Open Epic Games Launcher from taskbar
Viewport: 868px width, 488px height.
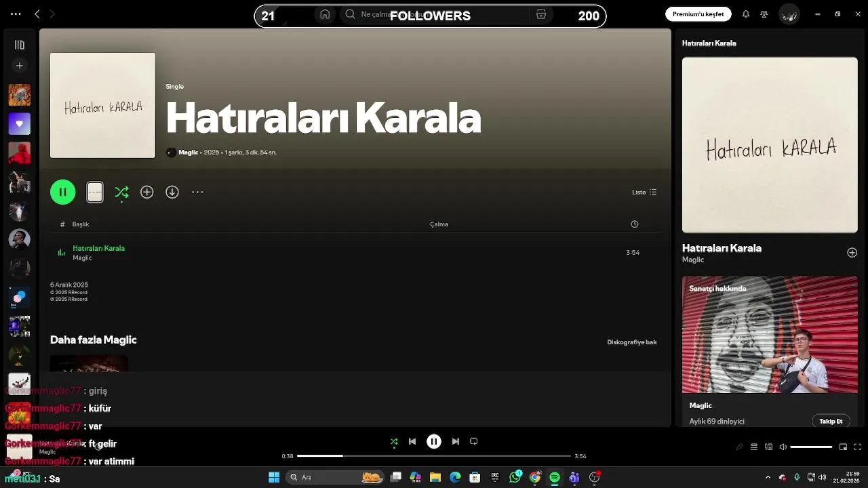(495, 478)
